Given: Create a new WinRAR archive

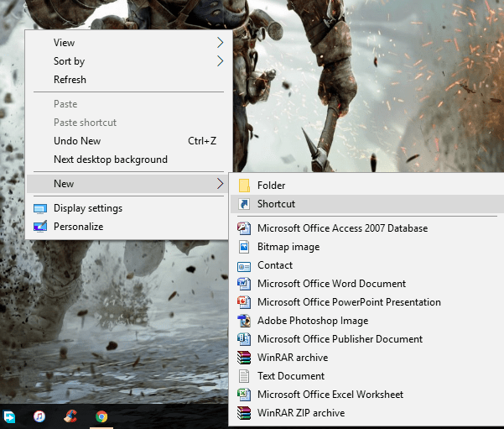Looking at the screenshot, I should click(x=367, y=358).
